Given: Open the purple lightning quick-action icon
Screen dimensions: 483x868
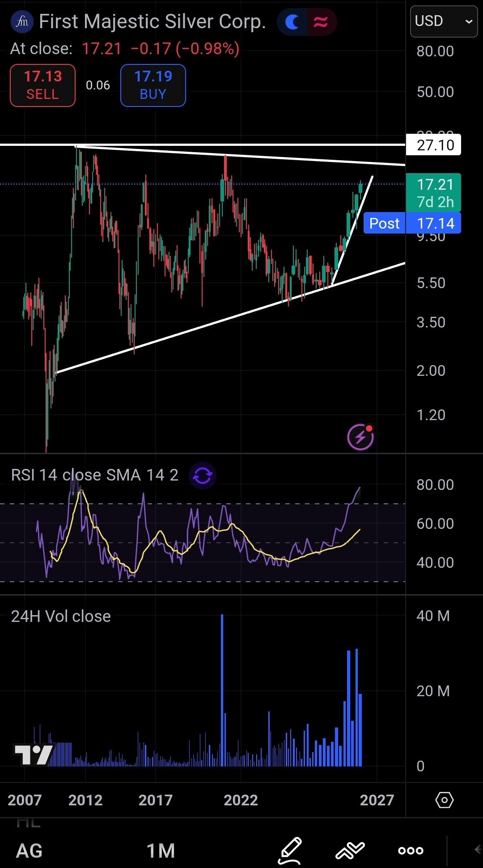Looking at the screenshot, I should pos(360,437).
